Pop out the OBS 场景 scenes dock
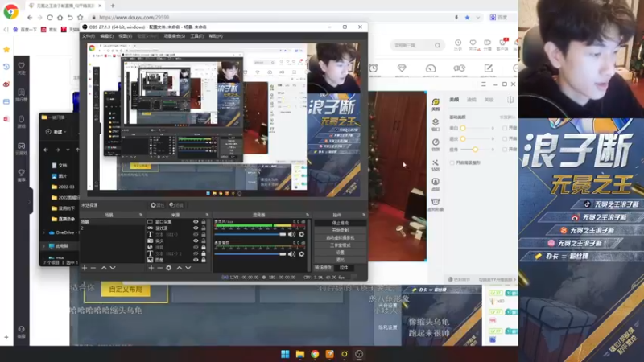 pyautogui.click(x=140, y=215)
